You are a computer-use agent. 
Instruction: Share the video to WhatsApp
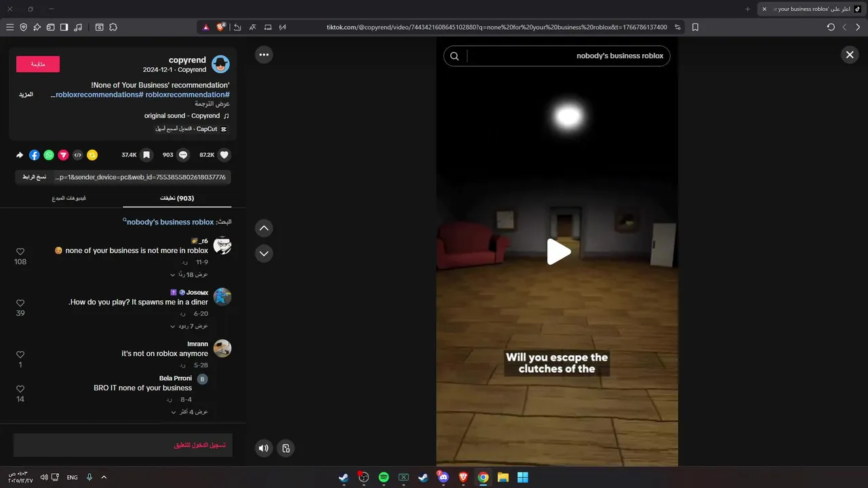pyautogui.click(x=49, y=155)
